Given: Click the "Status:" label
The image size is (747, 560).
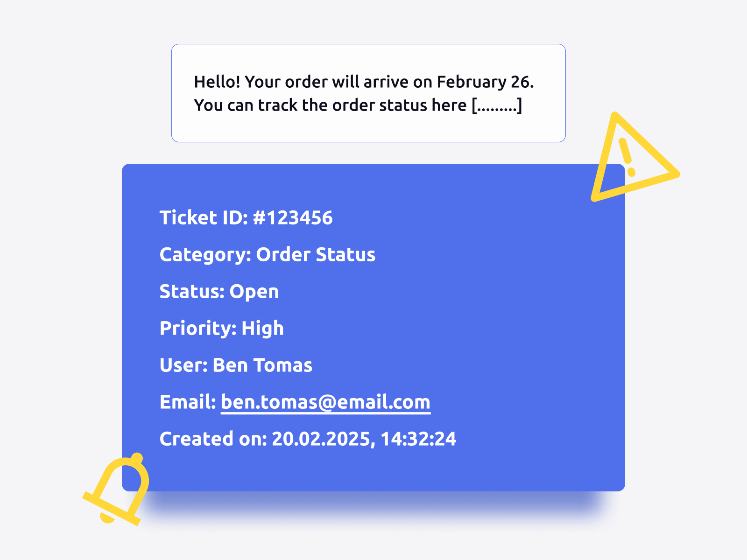Looking at the screenshot, I should pos(192,292).
